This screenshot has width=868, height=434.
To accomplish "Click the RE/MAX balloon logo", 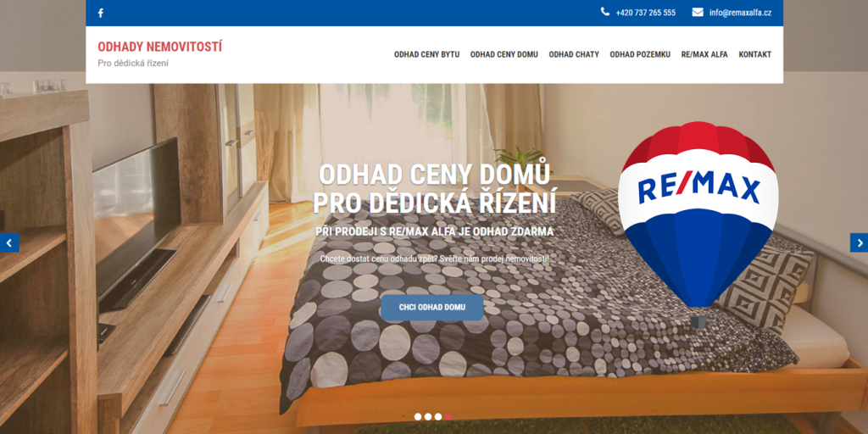I will tap(698, 221).
